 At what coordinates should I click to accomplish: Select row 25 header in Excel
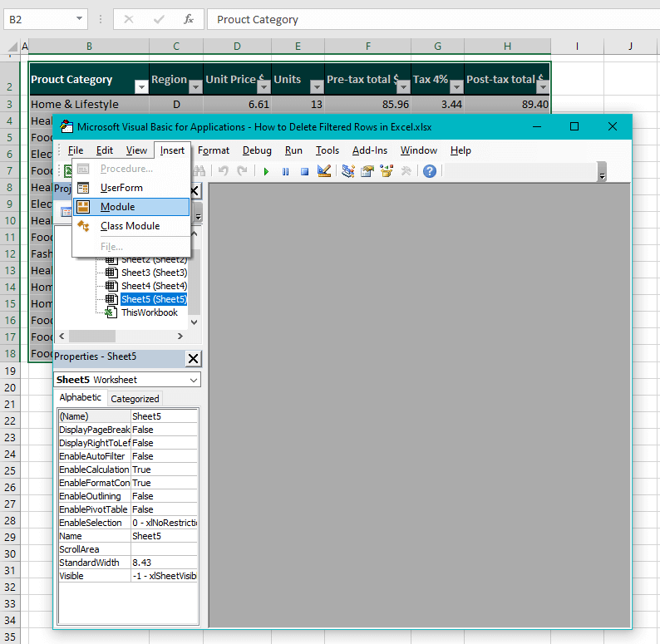[x=10, y=470]
